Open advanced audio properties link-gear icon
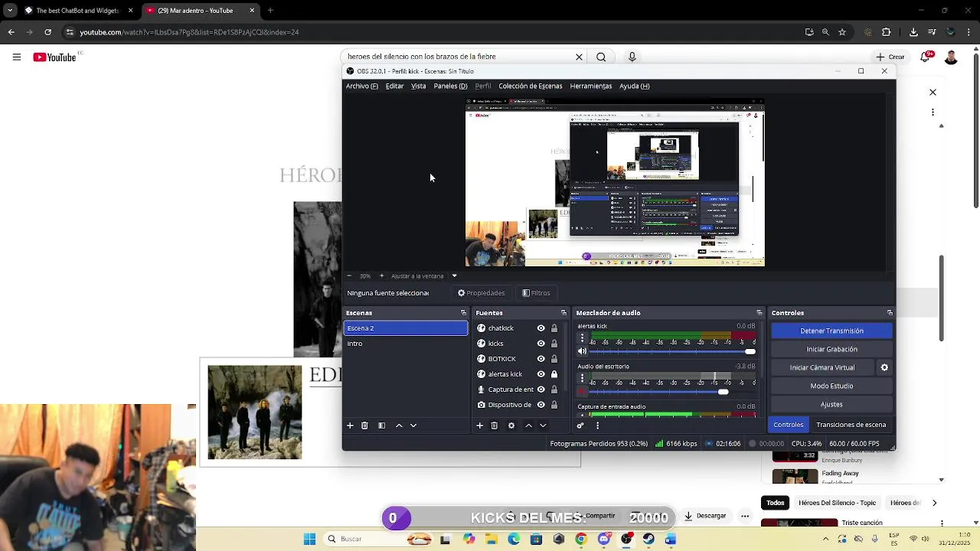This screenshot has height=551, width=980. click(580, 425)
